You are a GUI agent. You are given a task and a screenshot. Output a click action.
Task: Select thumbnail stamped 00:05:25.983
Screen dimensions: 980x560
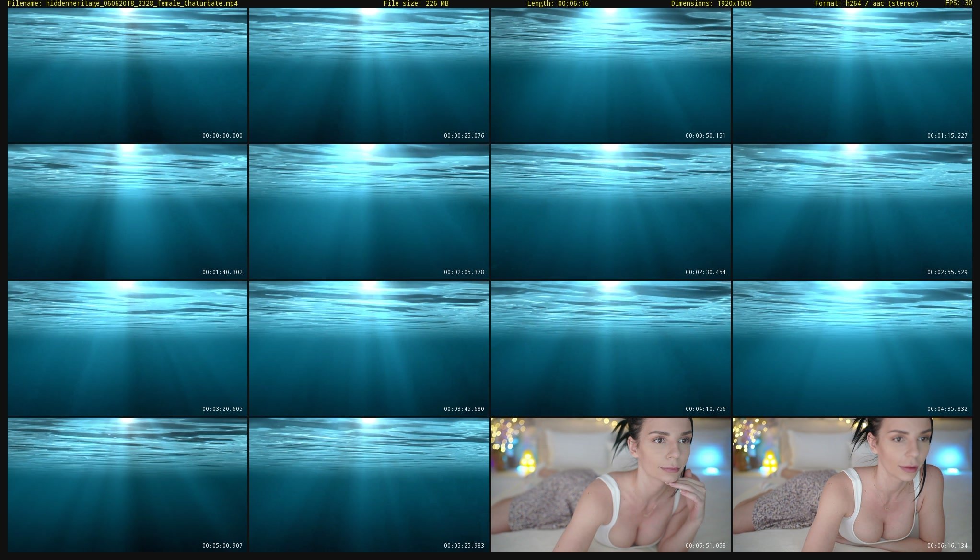coord(369,485)
